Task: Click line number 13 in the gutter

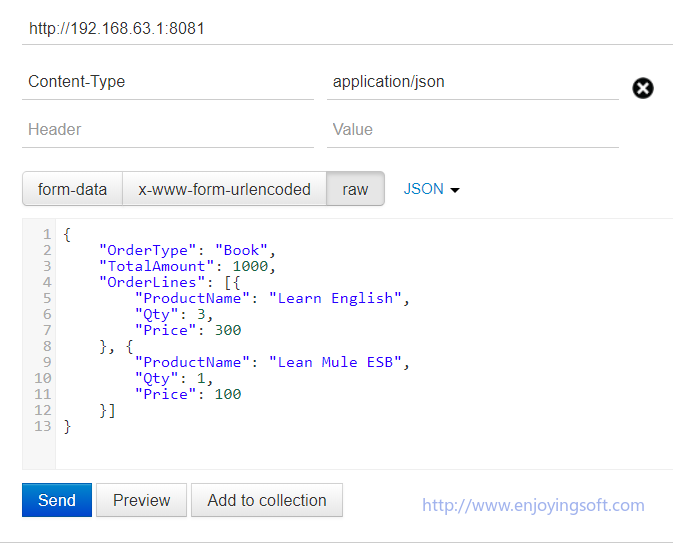Action: pyautogui.click(x=42, y=426)
